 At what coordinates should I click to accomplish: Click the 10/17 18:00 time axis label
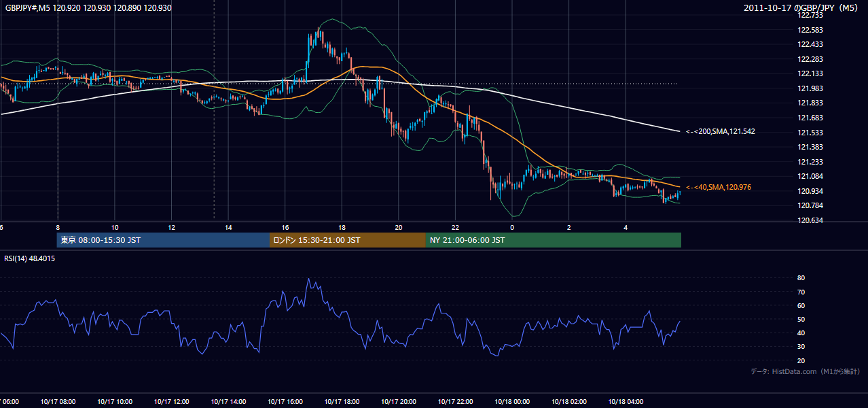coord(342,401)
